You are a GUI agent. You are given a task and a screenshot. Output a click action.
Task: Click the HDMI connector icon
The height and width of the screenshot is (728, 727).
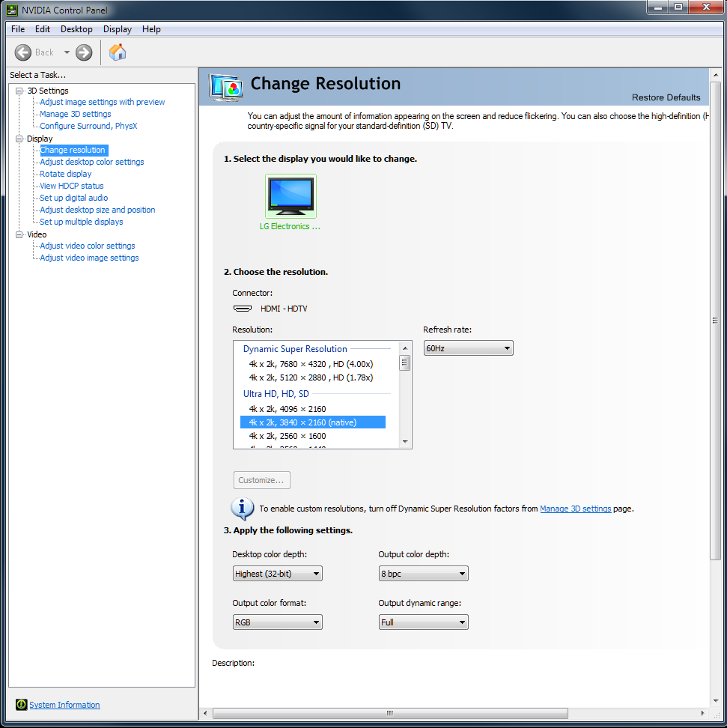(243, 309)
